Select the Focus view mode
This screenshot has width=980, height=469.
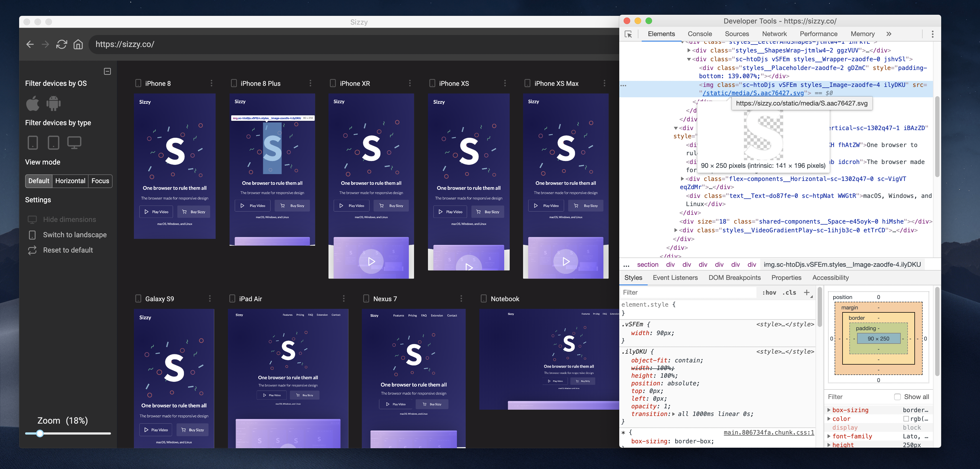101,181
